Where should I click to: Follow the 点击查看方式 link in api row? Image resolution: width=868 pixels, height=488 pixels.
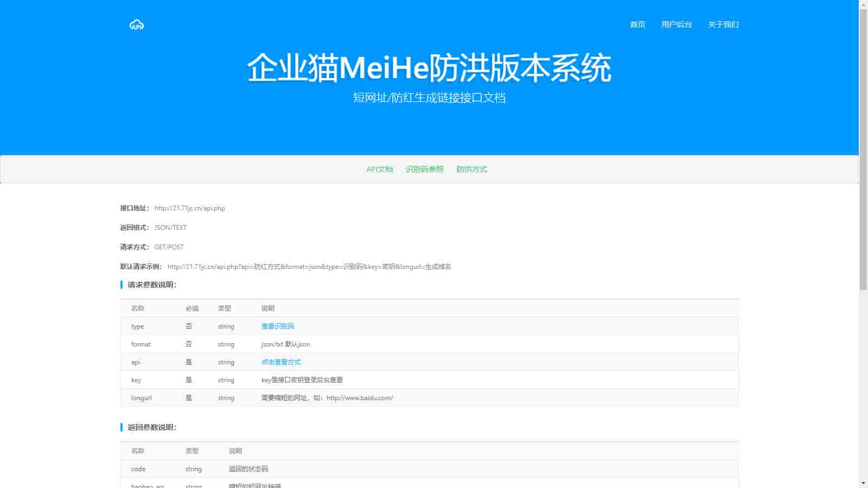[x=280, y=362]
